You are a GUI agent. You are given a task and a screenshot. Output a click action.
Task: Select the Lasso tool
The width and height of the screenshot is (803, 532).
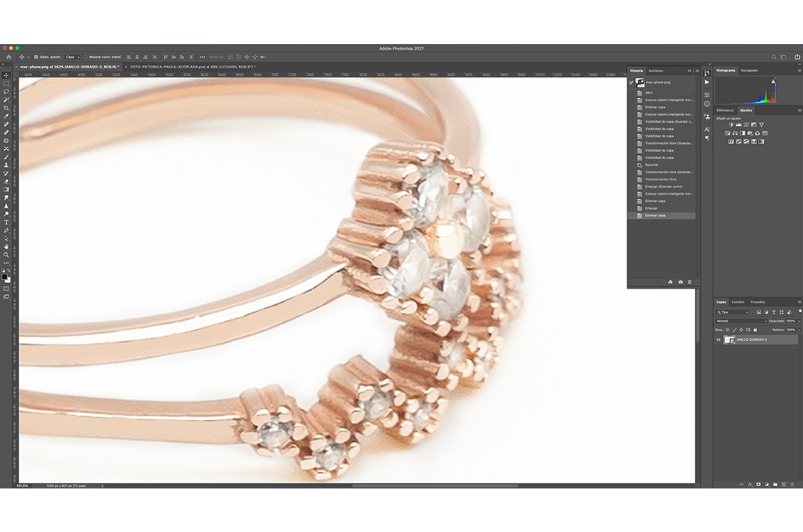[x=6, y=92]
